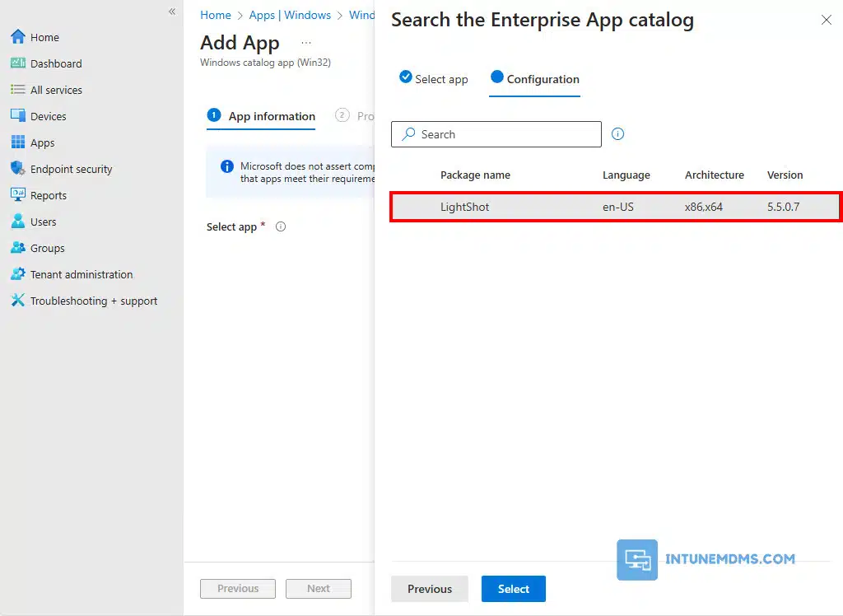Open Endpoint security shield icon
The width and height of the screenshot is (843, 616).
tap(17, 169)
